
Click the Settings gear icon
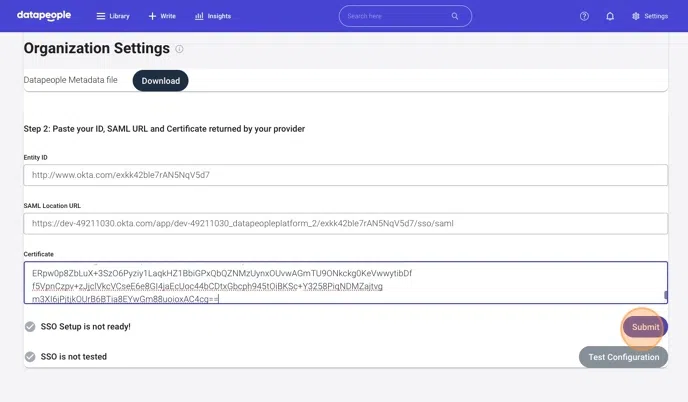click(636, 17)
